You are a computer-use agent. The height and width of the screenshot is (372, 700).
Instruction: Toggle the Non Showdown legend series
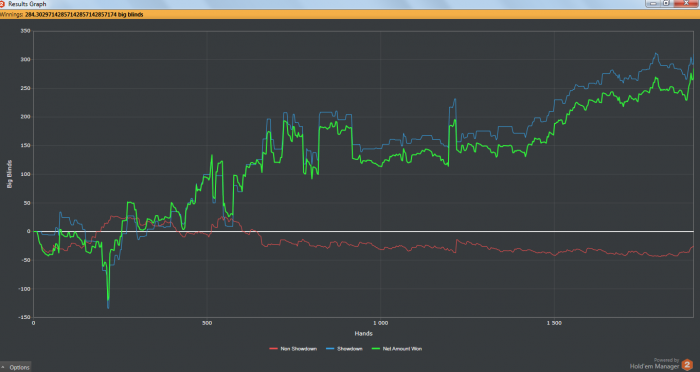coord(293,349)
